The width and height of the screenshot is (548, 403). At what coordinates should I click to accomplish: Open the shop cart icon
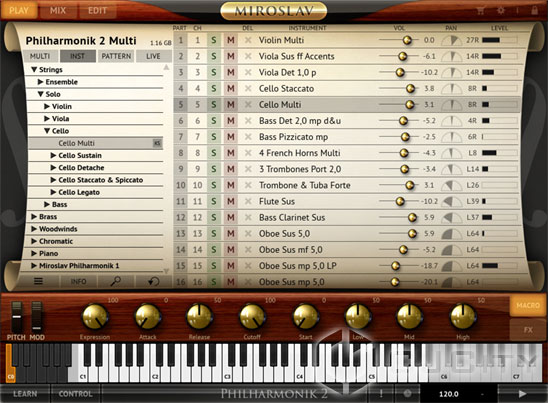pos(481,10)
